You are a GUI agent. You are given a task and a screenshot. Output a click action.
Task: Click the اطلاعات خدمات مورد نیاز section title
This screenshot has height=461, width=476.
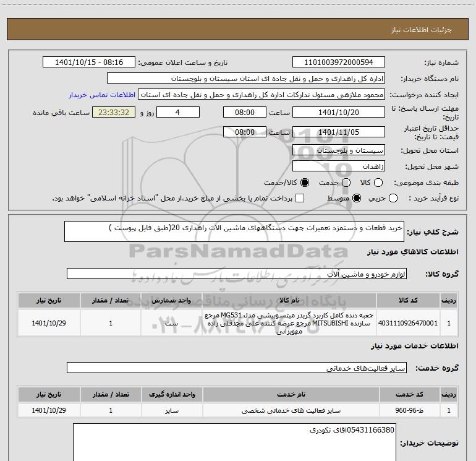click(x=414, y=346)
